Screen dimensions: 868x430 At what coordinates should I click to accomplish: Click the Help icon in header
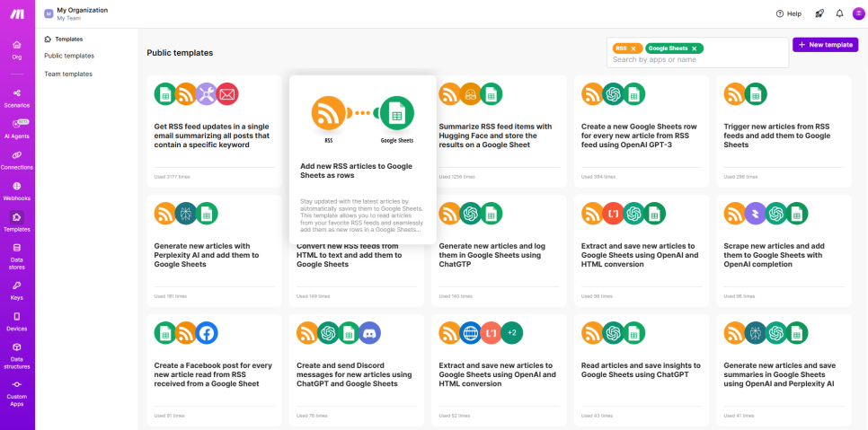[779, 13]
